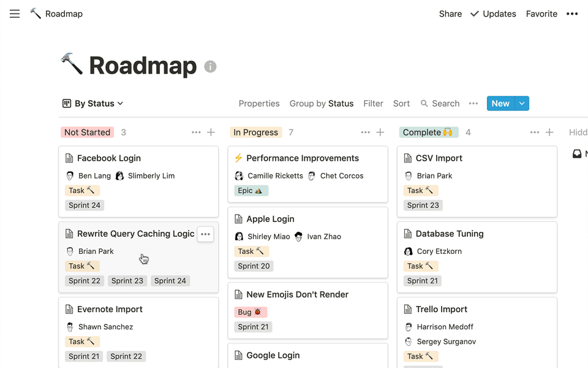Add a card to Not Started column

tap(211, 132)
